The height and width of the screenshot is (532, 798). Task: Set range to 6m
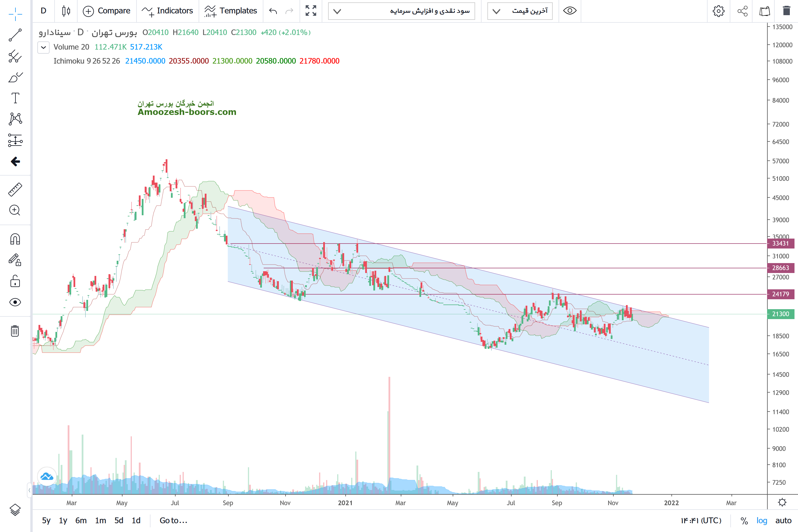click(x=81, y=520)
